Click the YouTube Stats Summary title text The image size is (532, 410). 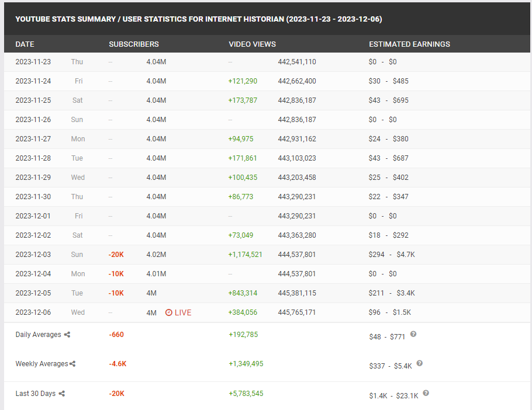(199, 19)
